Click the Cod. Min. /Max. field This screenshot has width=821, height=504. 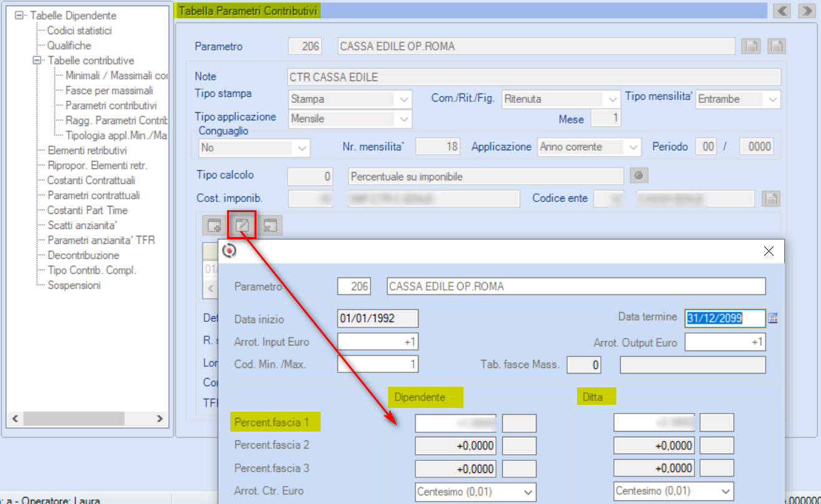tap(378, 364)
